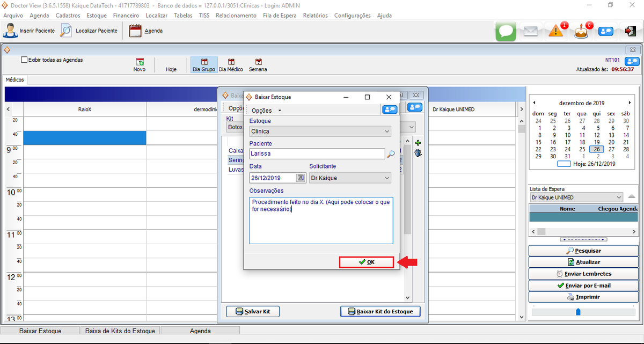Open the green chat messages icon
The height and width of the screenshot is (344, 644).
[506, 32]
